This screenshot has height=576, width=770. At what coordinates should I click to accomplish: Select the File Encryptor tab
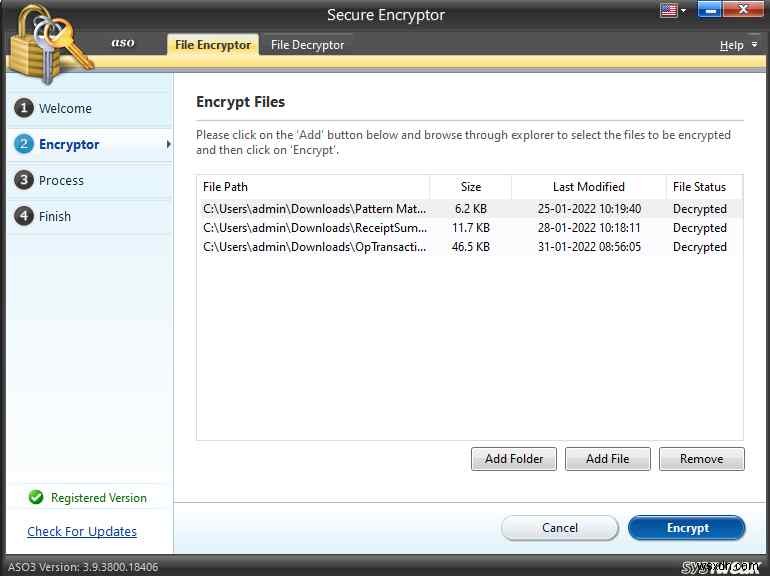pos(213,45)
